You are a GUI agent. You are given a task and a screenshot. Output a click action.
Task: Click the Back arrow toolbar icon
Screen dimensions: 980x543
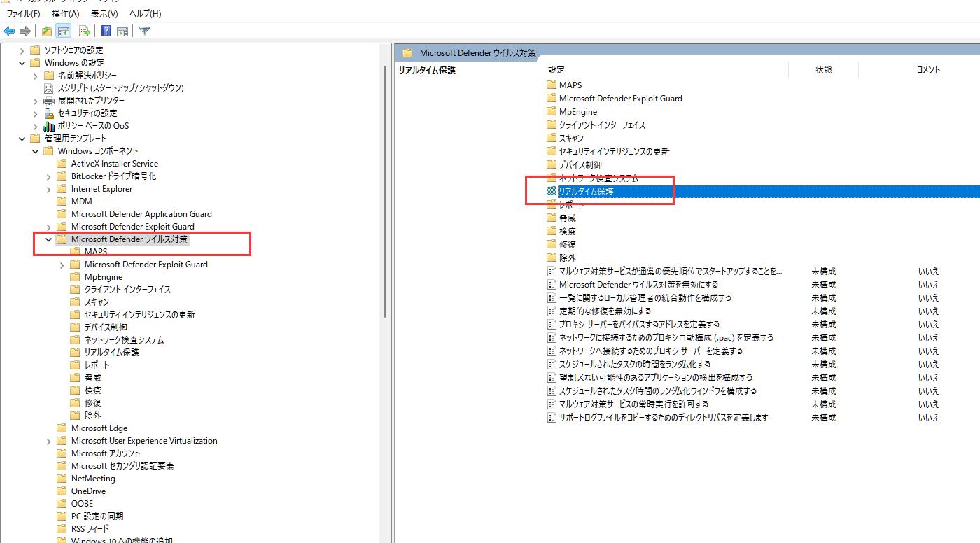click(9, 31)
